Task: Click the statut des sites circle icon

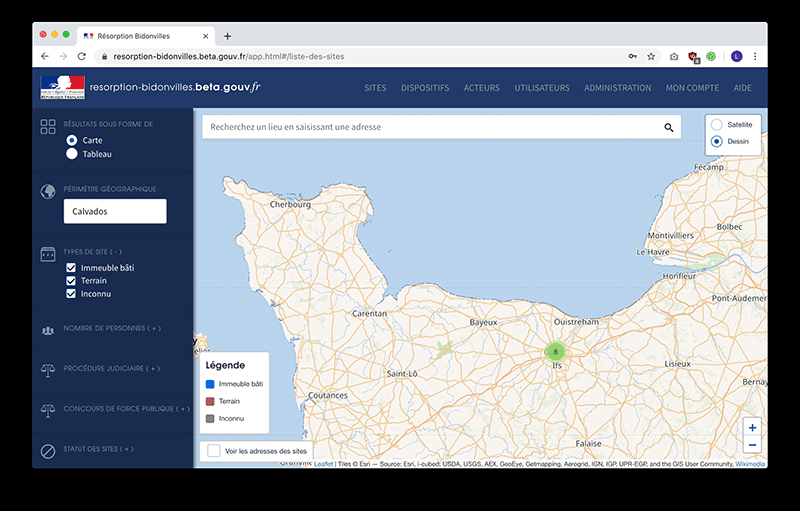Action: point(48,451)
